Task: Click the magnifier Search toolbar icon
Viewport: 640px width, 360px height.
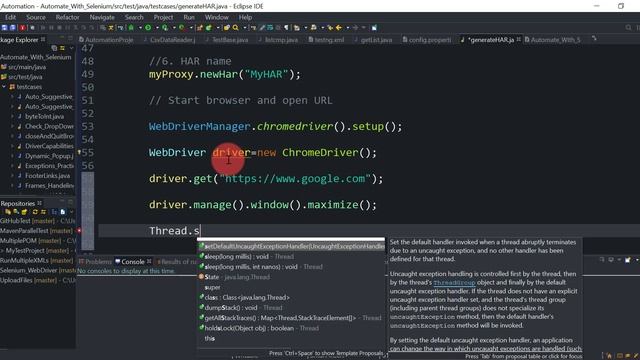Action: click(x=236, y=28)
